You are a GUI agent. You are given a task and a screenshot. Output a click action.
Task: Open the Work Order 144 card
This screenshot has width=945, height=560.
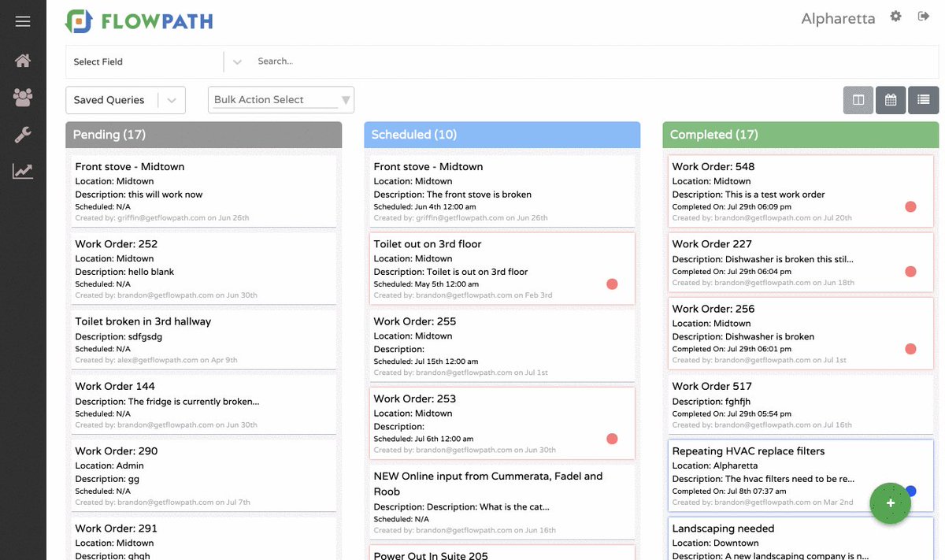[x=203, y=403]
